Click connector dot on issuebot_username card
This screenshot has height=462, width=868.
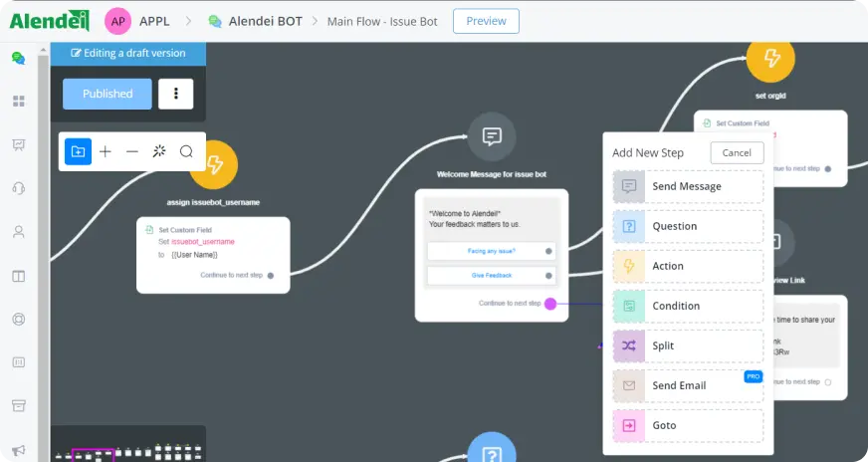pos(271,276)
